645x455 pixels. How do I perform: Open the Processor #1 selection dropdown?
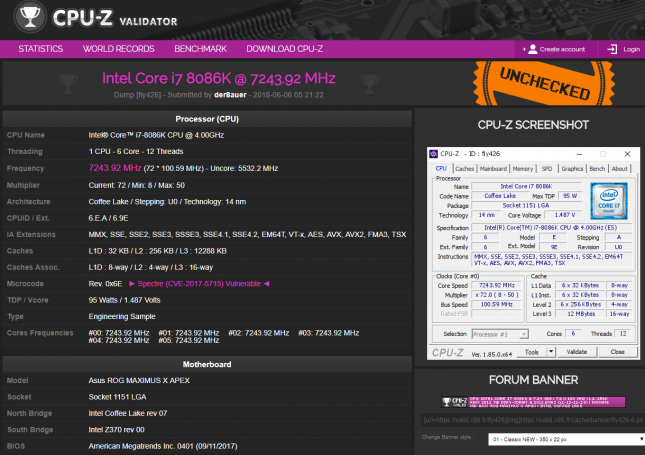click(x=500, y=334)
